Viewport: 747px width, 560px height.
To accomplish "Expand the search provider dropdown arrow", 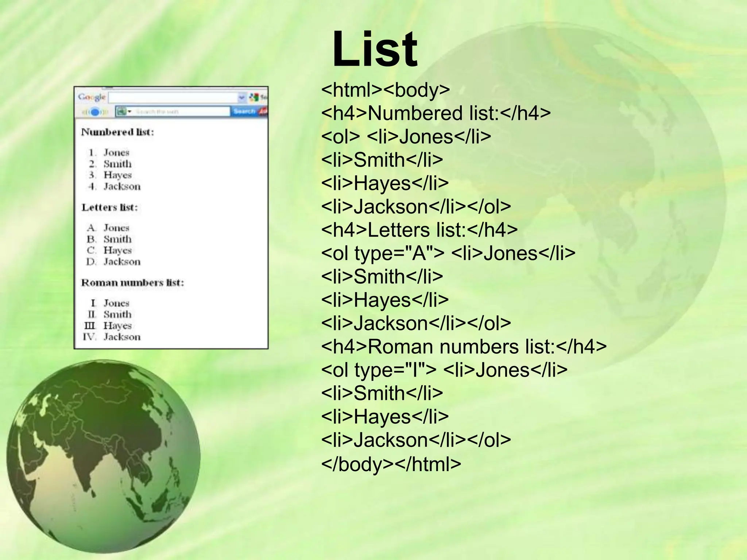I will (x=129, y=112).
